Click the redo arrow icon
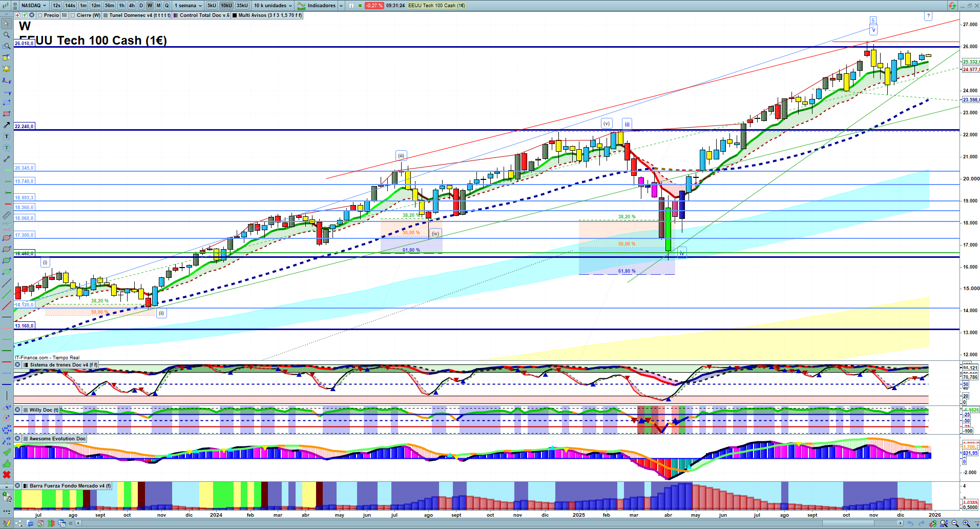980x529 pixels. point(922,523)
